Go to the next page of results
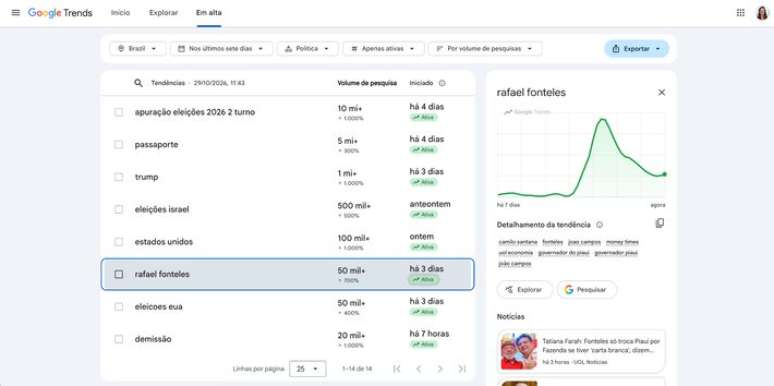The image size is (774, 386). 440,369
